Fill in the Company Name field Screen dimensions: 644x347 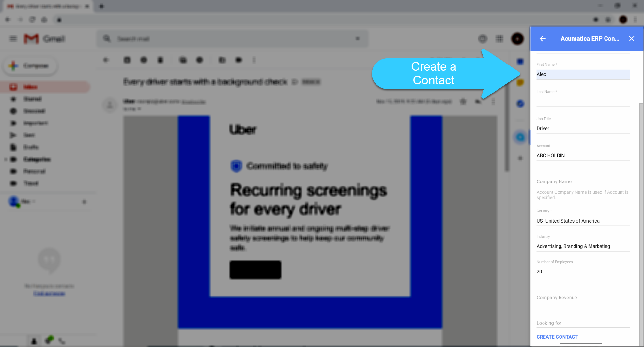tap(583, 181)
